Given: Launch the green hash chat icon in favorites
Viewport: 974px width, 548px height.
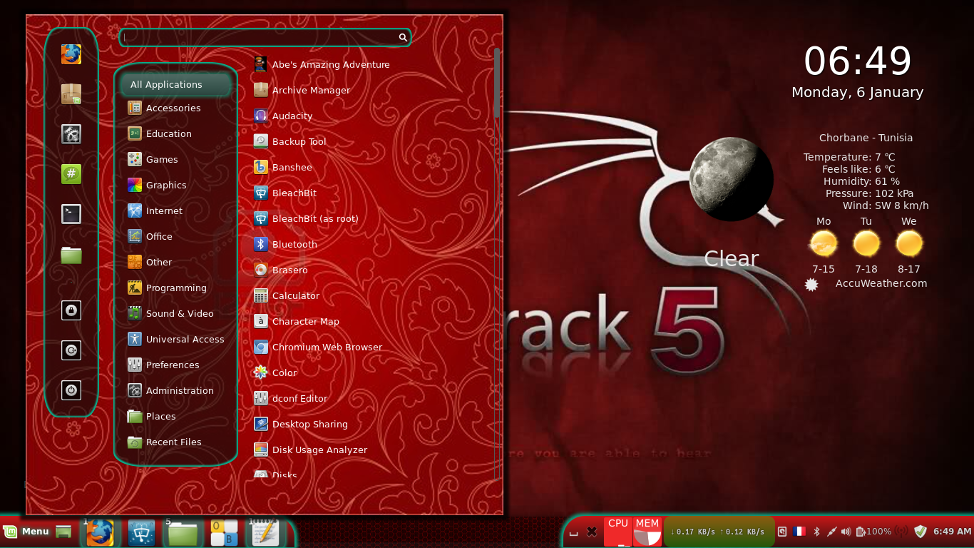Looking at the screenshot, I should click(71, 174).
